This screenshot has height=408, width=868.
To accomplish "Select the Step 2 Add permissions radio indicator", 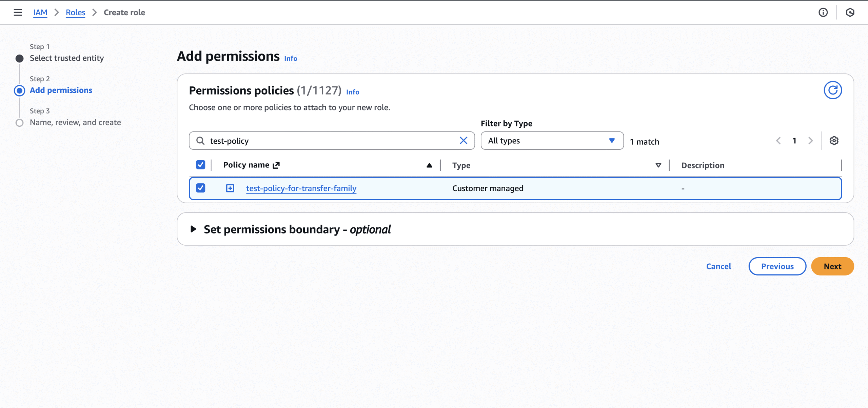I will tap(20, 90).
